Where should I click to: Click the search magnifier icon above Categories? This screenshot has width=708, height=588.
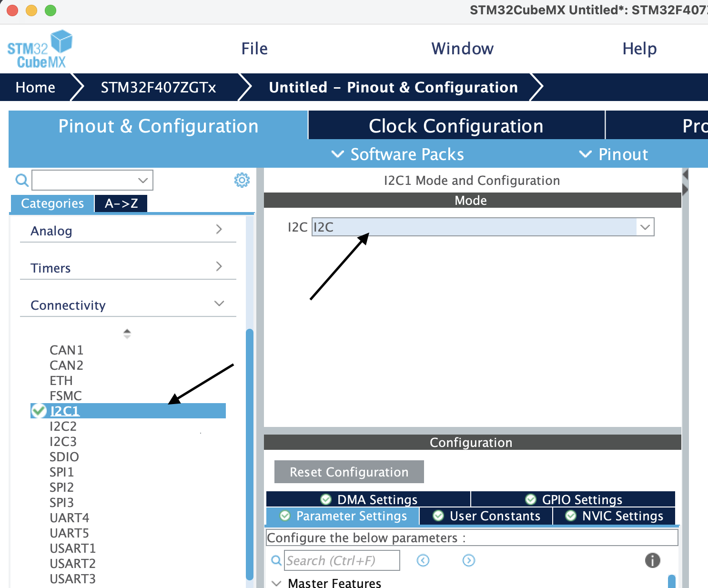[x=22, y=180]
